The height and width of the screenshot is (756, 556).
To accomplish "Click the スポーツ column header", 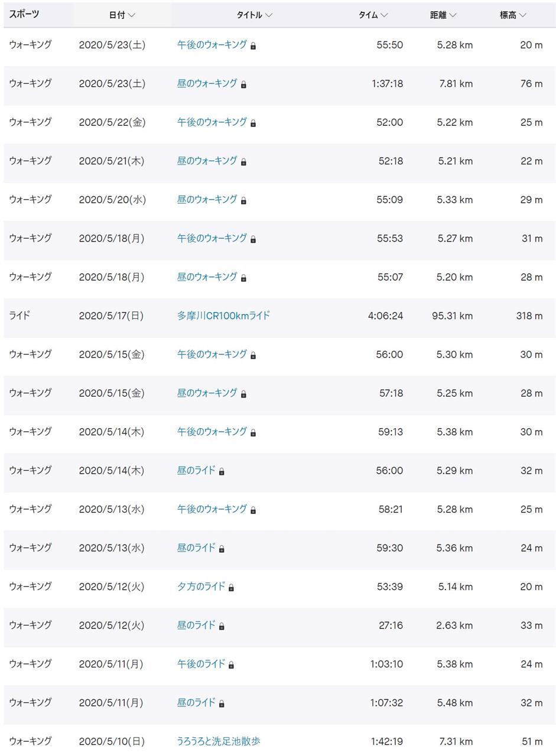I will (24, 14).
